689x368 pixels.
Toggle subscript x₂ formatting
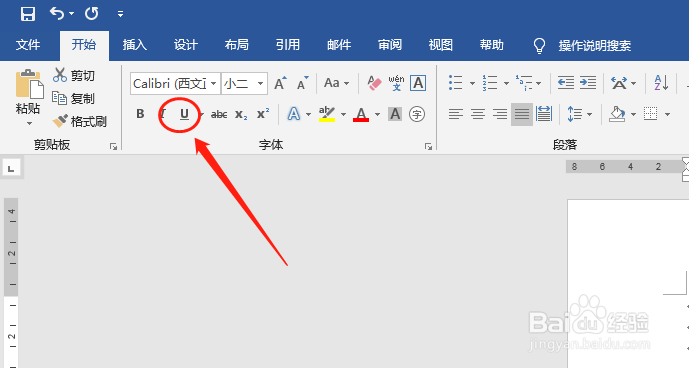click(241, 115)
